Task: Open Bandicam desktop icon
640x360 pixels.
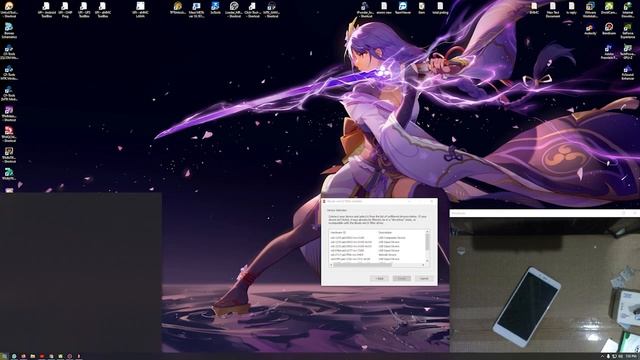Action: point(609,29)
